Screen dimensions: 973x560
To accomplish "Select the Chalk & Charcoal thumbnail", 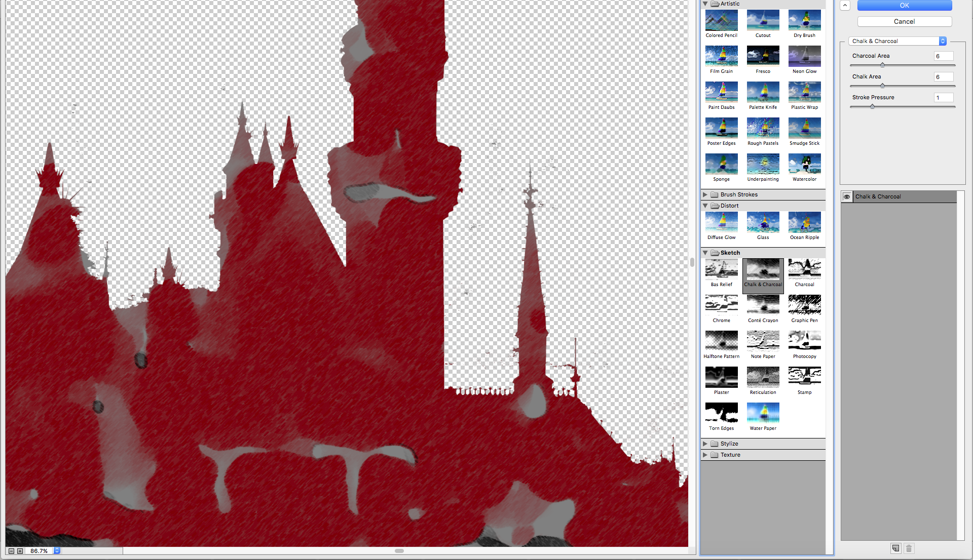I will click(x=763, y=275).
